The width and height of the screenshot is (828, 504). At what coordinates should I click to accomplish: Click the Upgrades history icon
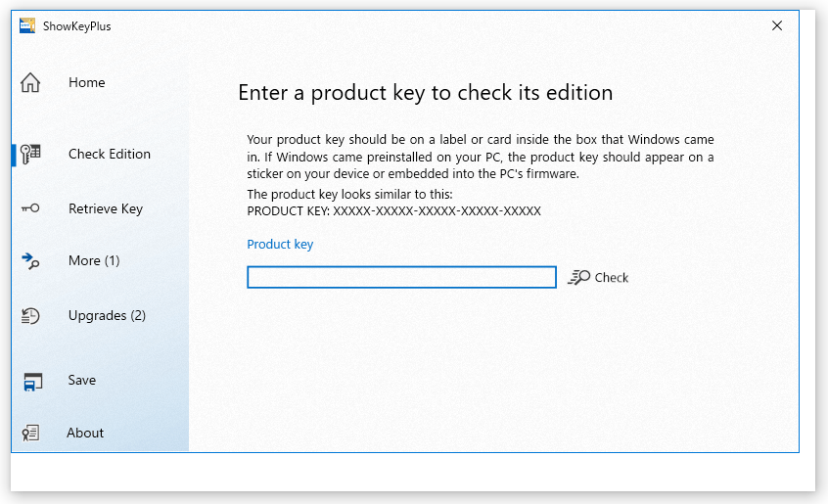click(30, 315)
